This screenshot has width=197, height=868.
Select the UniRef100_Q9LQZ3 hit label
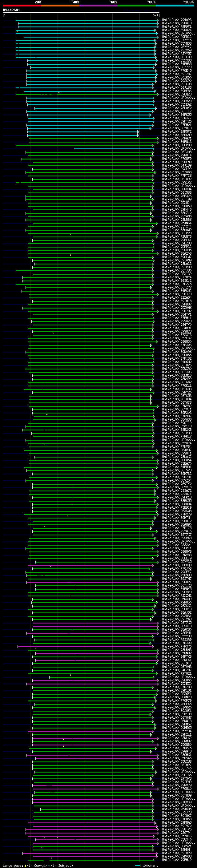[x=177, y=94]
